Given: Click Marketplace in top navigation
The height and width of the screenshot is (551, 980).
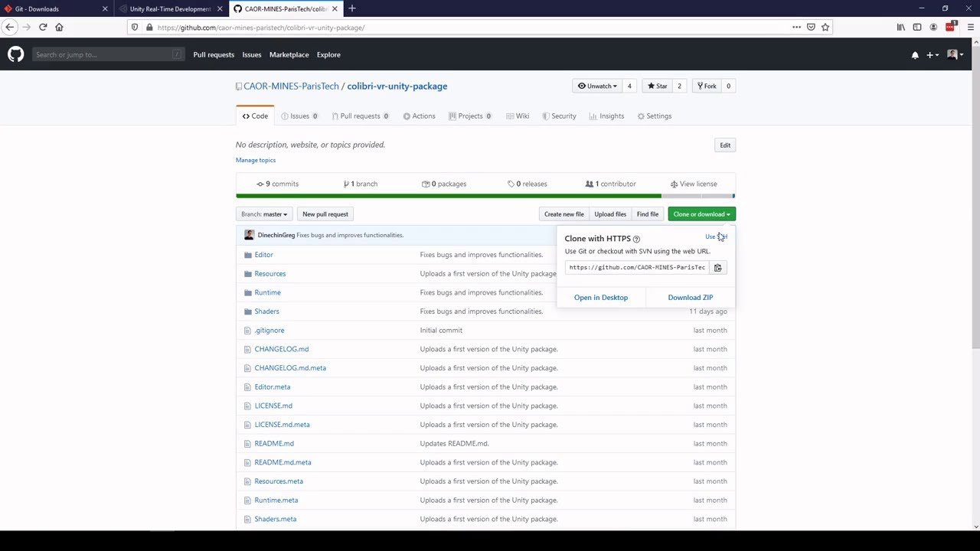Looking at the screenshot, I should coord(289,55).
